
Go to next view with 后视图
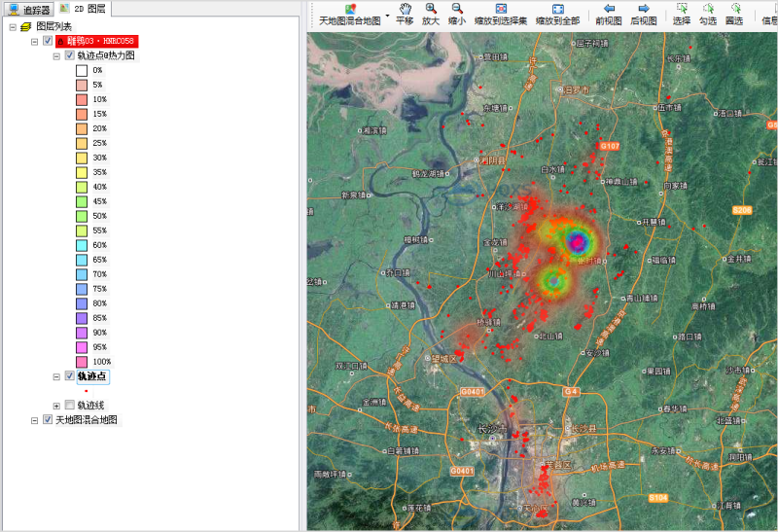pyautogui.click(x=643, y=14)
